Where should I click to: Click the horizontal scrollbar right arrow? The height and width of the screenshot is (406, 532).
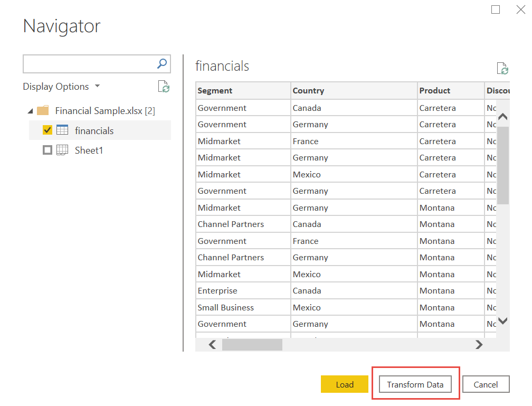pyautogui.click(x=479, y=345)
